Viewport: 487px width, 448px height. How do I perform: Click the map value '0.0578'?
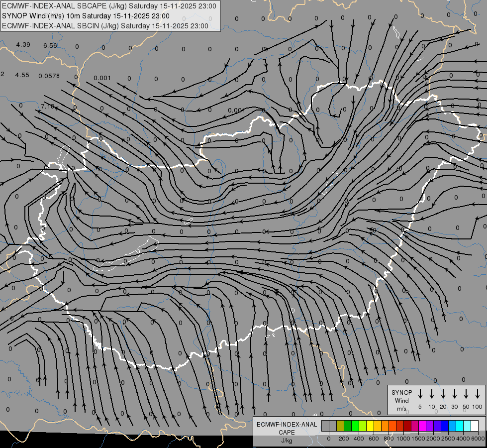pyautogui.click(x=49, y=76)
